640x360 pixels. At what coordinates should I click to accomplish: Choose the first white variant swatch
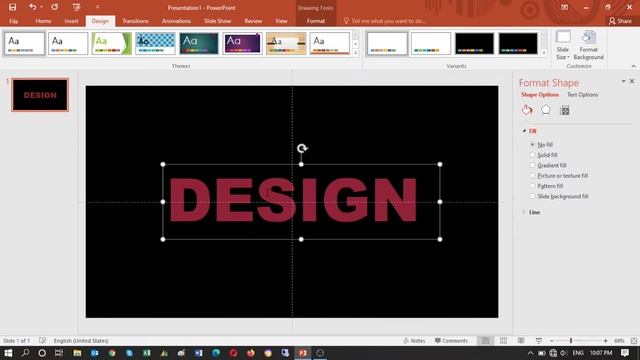(x=387, y=43)
